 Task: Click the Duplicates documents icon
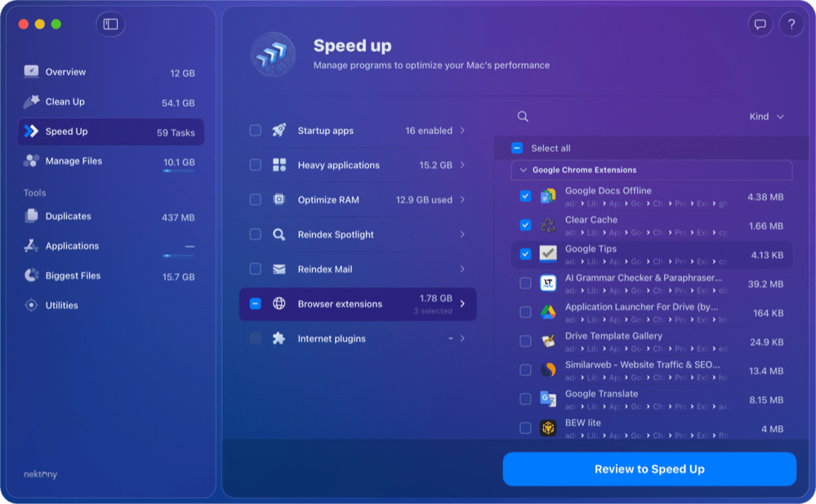point(31,216)
